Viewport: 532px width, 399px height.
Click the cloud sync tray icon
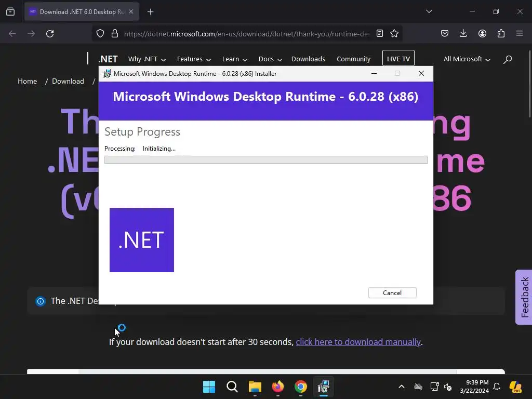[x=418, y=387]
